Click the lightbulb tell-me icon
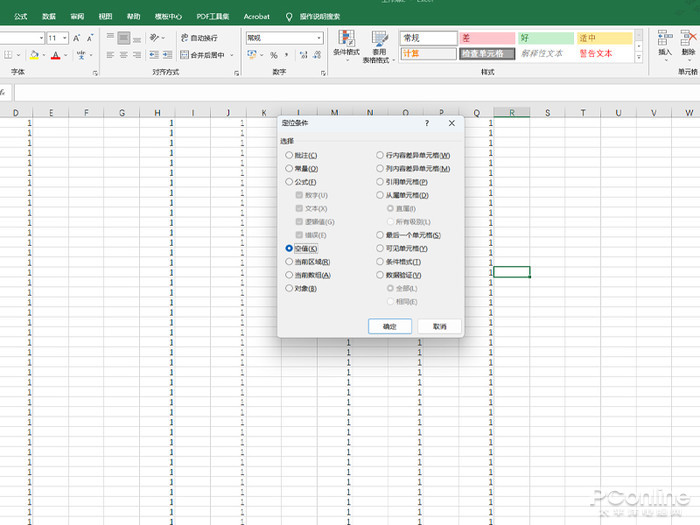 click(x=289, y=17)
